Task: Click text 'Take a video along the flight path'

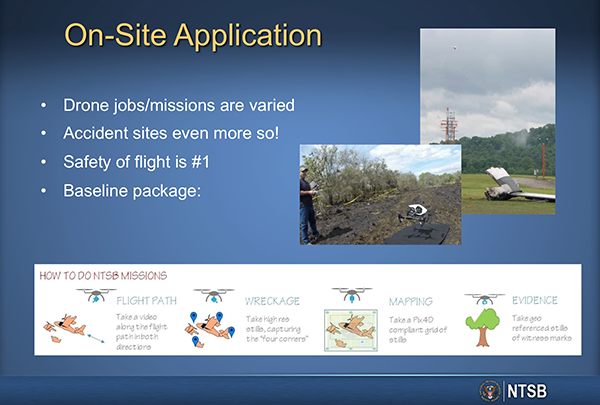Action: (x=142, y=332)
